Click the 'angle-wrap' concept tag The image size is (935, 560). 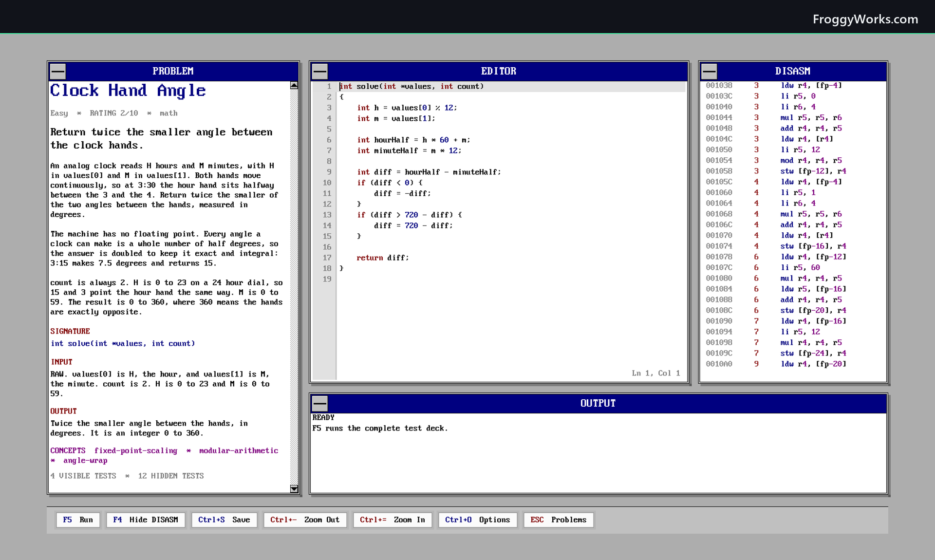pos(85,461)
